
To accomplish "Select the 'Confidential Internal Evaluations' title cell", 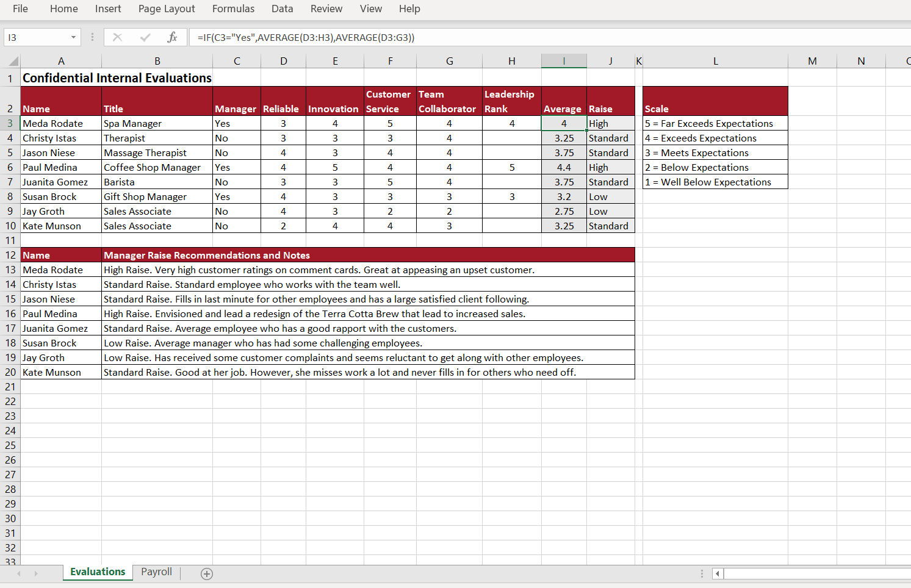I will 117,78.
